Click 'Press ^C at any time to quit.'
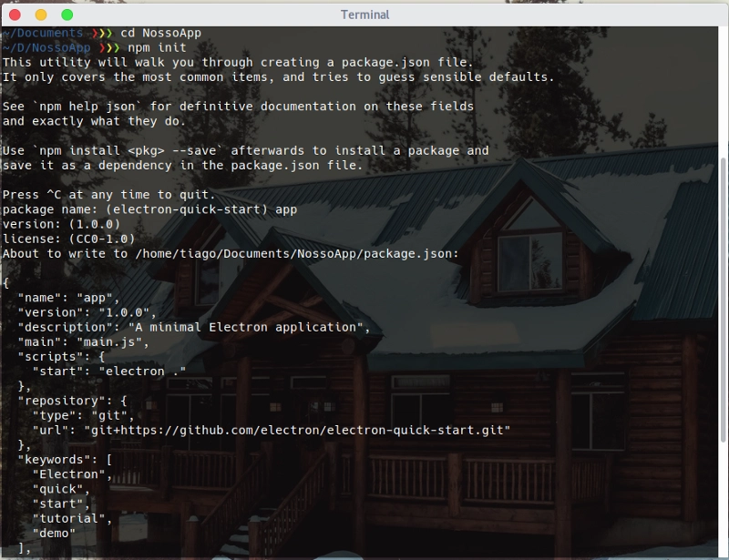 [109, 195]
